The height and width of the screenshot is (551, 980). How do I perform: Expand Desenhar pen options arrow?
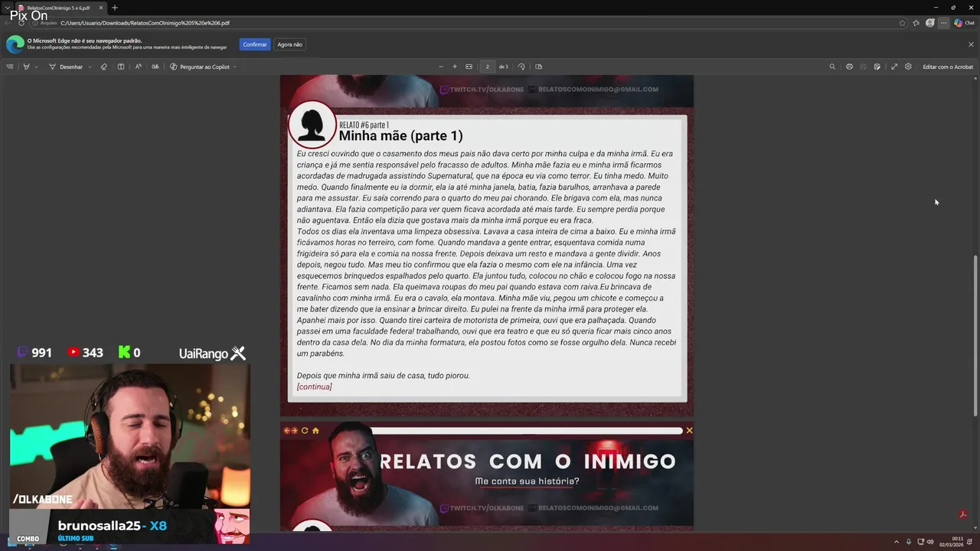pos(90,67)
